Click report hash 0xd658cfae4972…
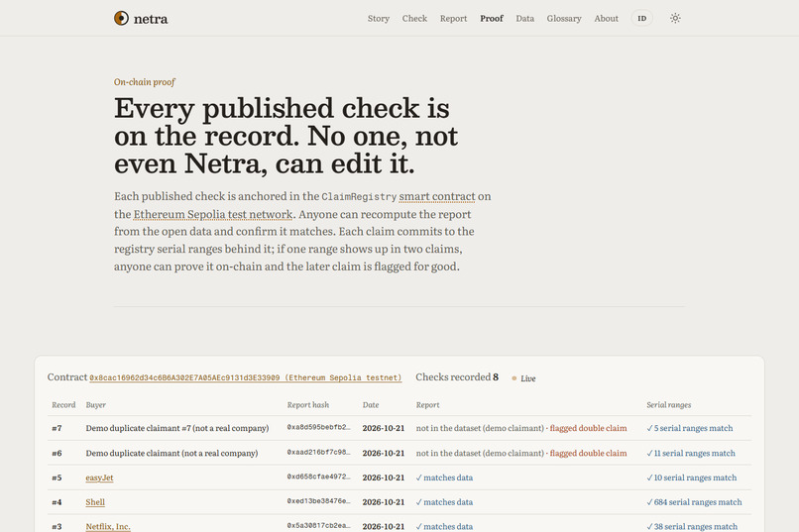The width and height of the screenshot is (799, 532). [318, 477]
